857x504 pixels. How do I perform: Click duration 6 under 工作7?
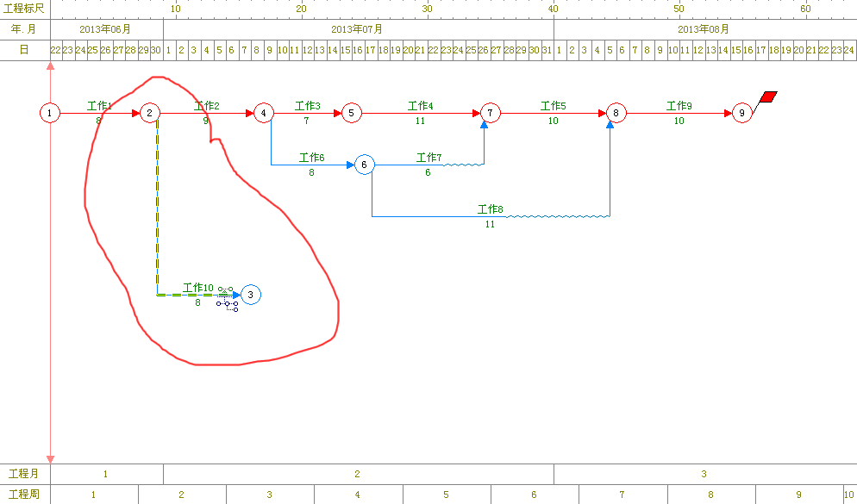click(x=428, y=172)
